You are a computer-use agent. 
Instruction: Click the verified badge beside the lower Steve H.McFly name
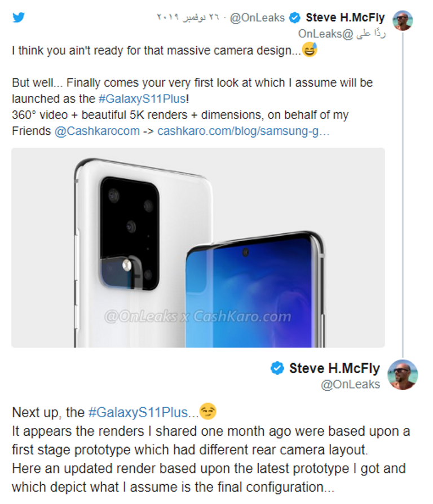pos(277,369)
